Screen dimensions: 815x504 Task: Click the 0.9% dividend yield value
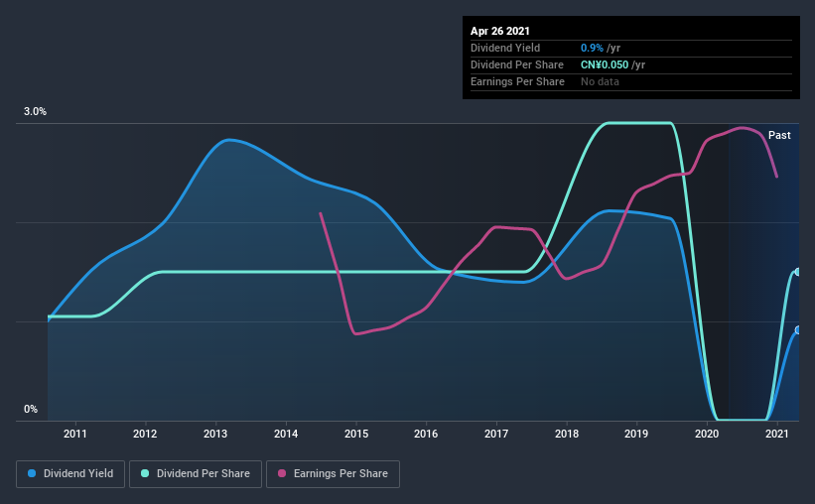point(592,48)
